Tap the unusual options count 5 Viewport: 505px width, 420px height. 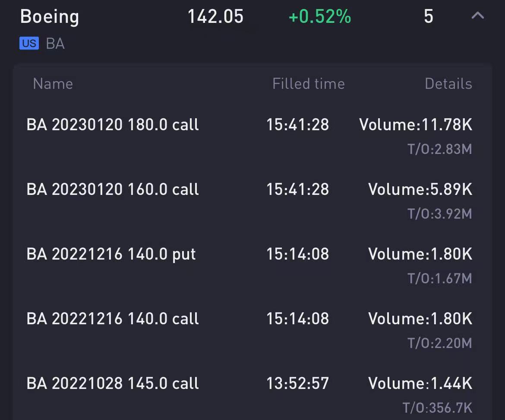click(x=428, y=16)
